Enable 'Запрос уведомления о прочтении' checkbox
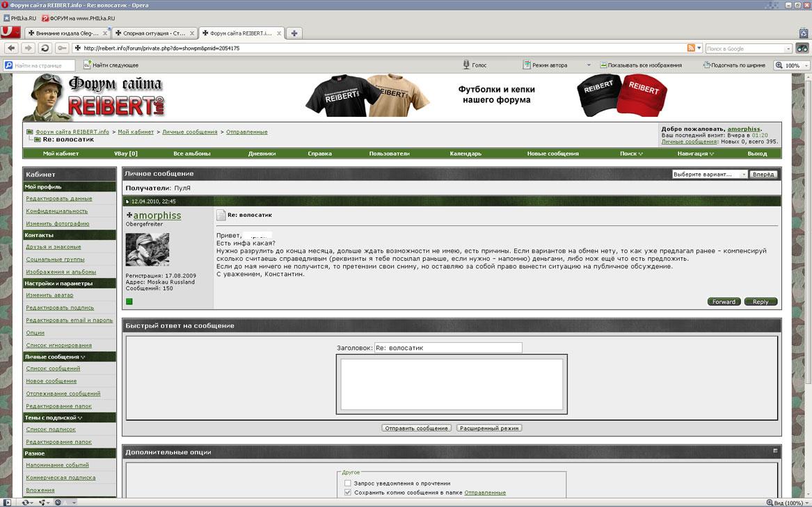This screenshot has width=812, height=507. (x=348, y=483)
